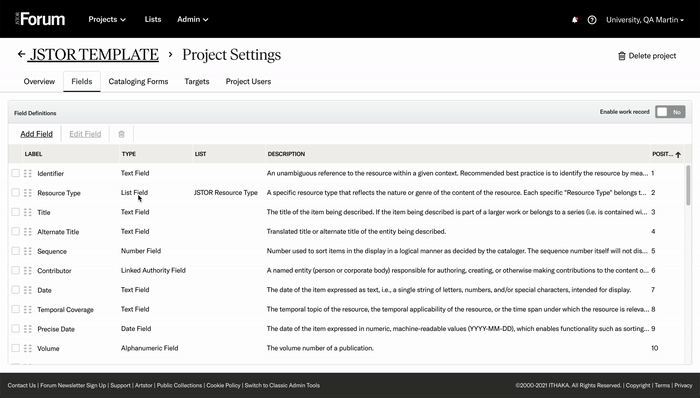Expand the Admin dropdown menu
This screenshot has height=398, width=700.
click(193, 19)
